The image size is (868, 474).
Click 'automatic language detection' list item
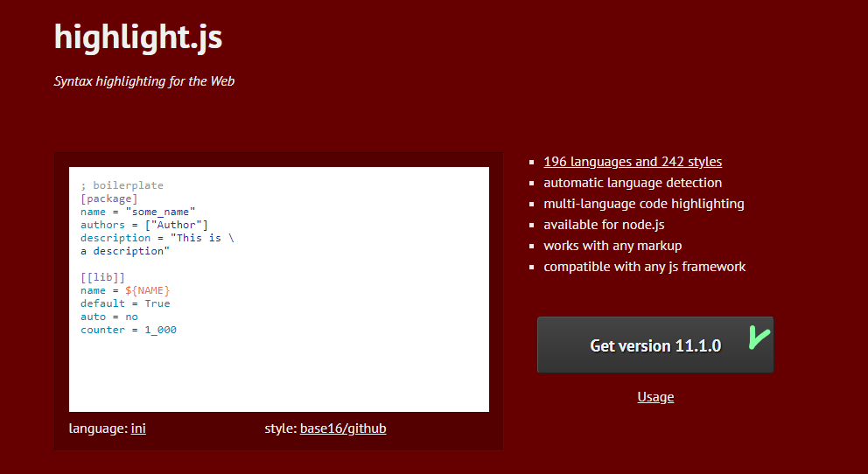(x=633, y=183)
